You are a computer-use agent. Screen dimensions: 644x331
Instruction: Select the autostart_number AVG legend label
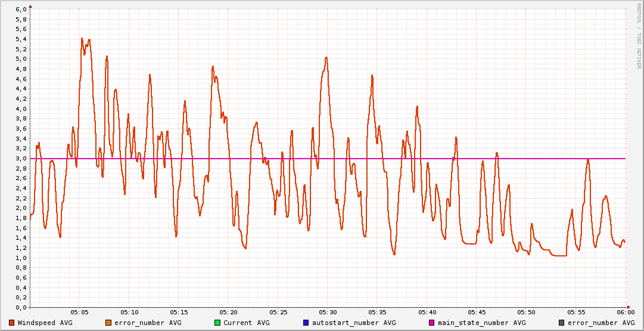(354, 323)
